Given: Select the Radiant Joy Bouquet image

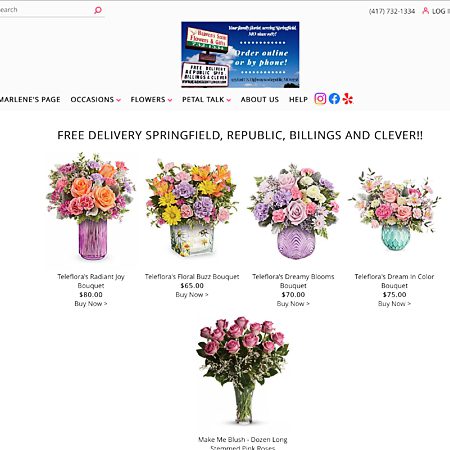Looking at the screenshot, I should tap(91, 207).
